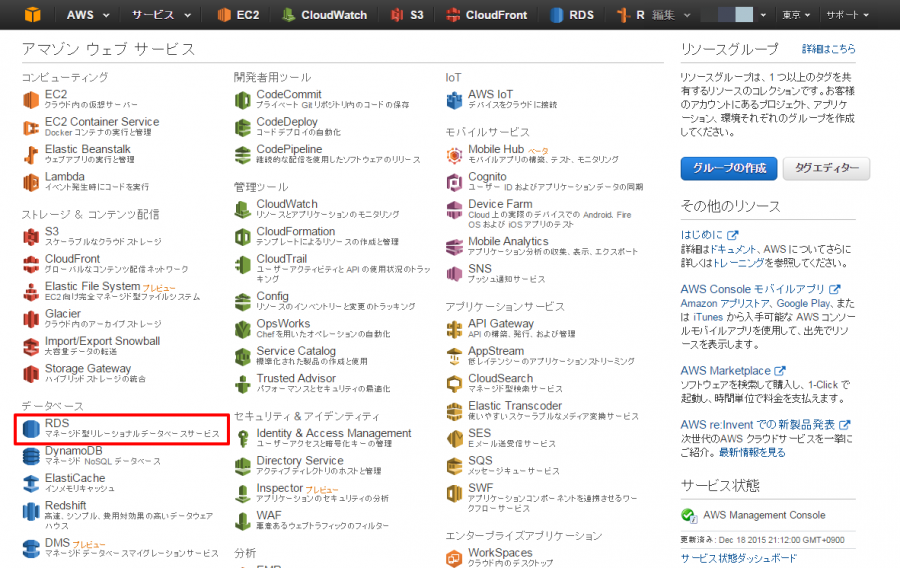Click the DynamoDB icon

(x=31, y=456)
